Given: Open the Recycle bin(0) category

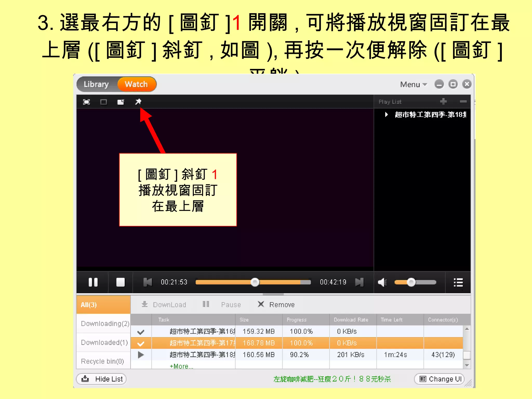Looking at the screenshot, I should click(103, 361).
